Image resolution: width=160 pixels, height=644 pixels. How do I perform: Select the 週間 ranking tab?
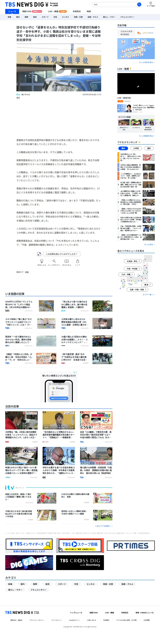149,148
